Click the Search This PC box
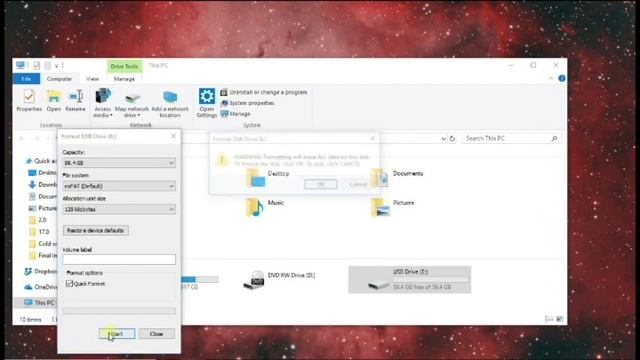Image resolution: width=640 pixels, height=360 pixels. coord(511,139)
